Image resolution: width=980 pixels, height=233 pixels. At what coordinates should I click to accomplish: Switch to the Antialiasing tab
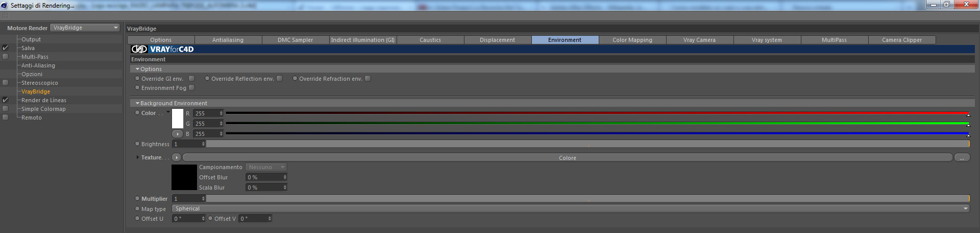pyautogui.click(x=228, y=40)
